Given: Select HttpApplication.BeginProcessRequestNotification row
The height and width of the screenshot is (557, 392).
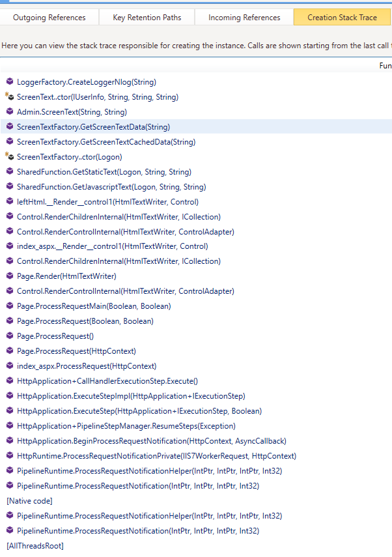Looking at the screenshot, I should click(196, 441).
